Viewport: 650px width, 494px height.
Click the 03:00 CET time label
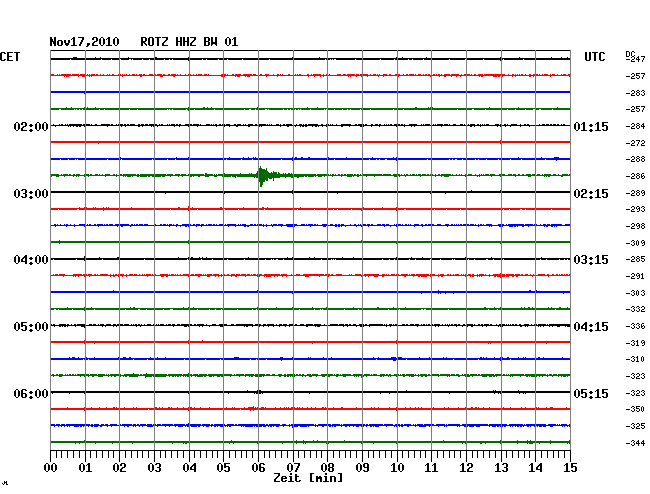[31, 194]
